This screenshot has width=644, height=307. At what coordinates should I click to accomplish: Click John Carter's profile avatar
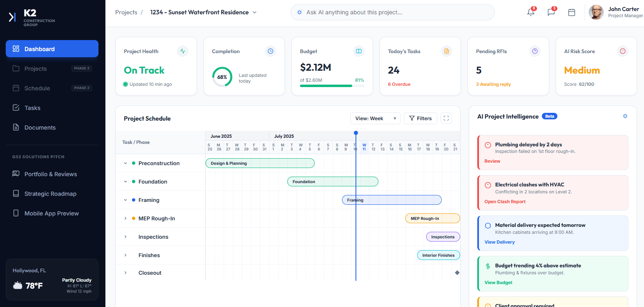click(596, 12)
